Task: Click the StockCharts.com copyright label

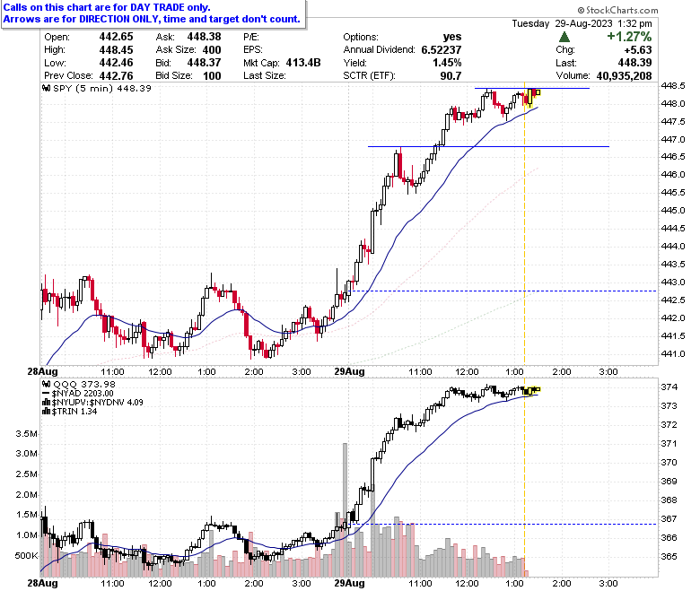Action: tap(617, 10)
